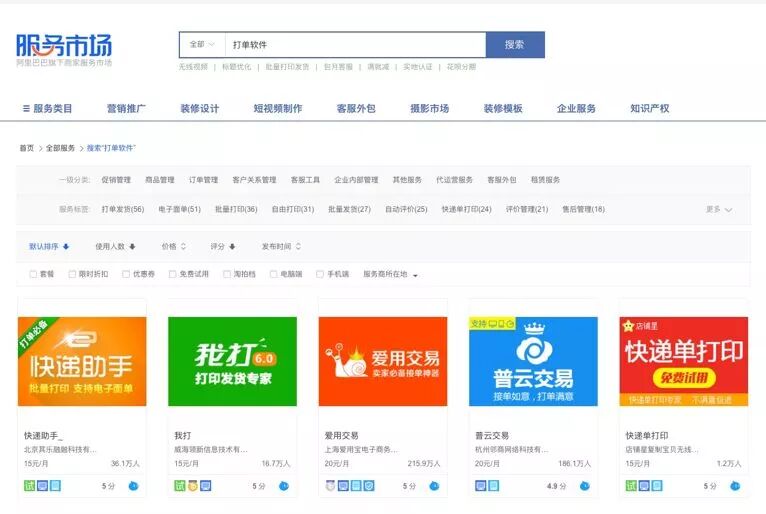Enable the 电脑端 filter checkbox
766x514 pixels.
click(274, 274)
